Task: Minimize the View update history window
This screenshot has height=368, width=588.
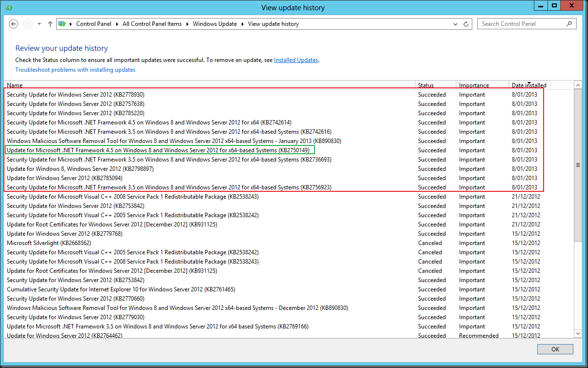Action: click(x=540, y=5)
